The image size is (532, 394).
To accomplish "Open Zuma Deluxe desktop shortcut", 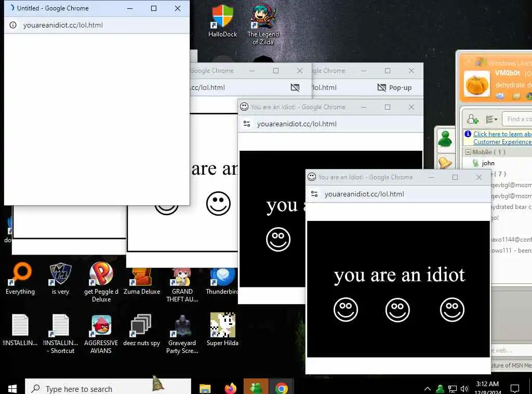I will point(142,281).
